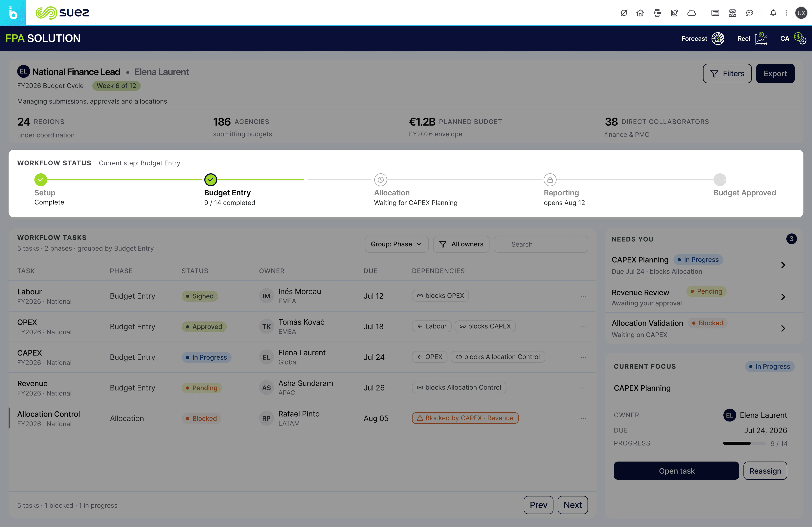The height and width of the screenshot is (527, 812).
Task: Click the Blocked badge in Allocation Control row
Action: (201, 419)
